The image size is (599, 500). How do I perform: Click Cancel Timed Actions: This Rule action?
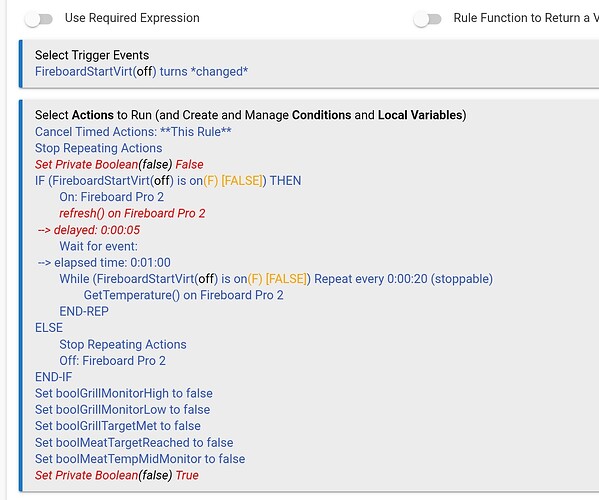(x=133, y=132)
